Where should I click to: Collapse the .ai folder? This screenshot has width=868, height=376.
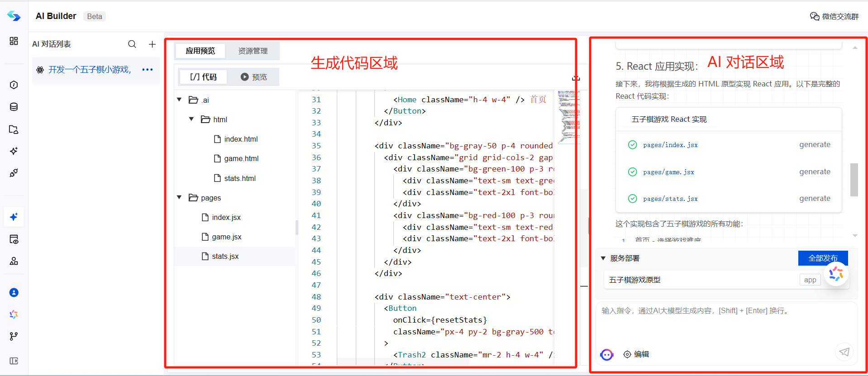(179, 100)
